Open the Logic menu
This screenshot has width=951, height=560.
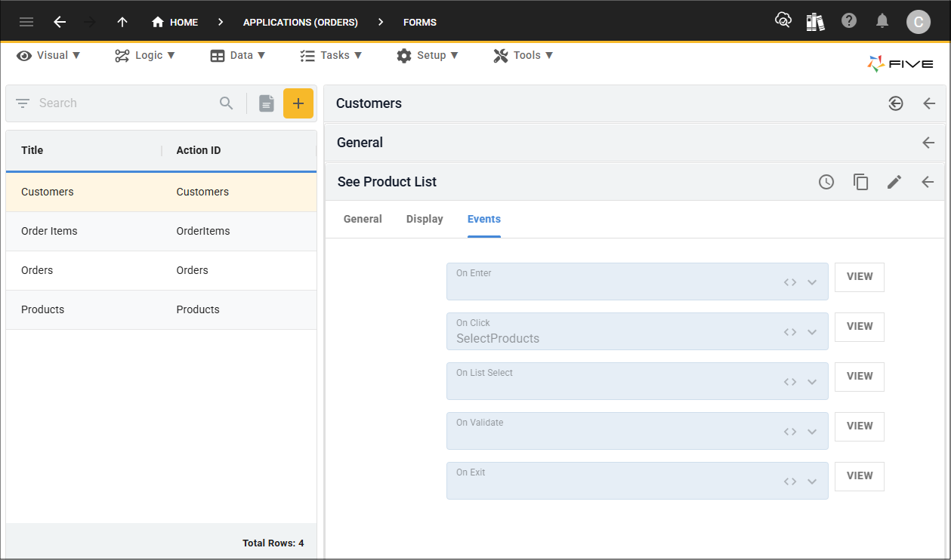point(145,55)
